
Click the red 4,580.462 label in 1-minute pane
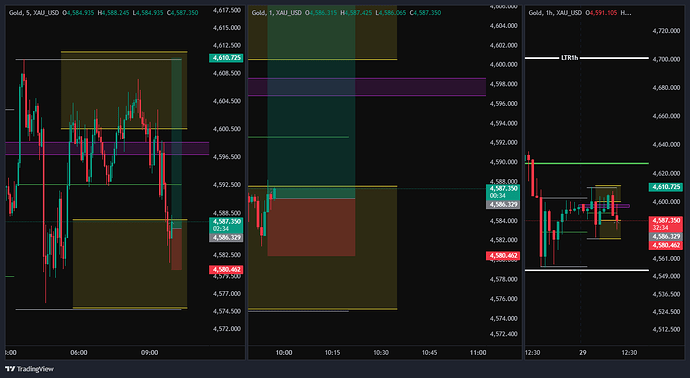coord(503,256)
